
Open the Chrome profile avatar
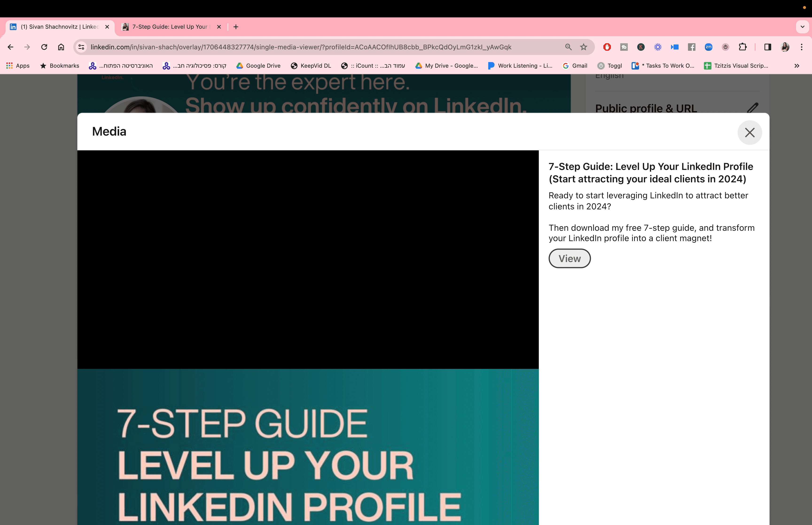pos(785,47)
